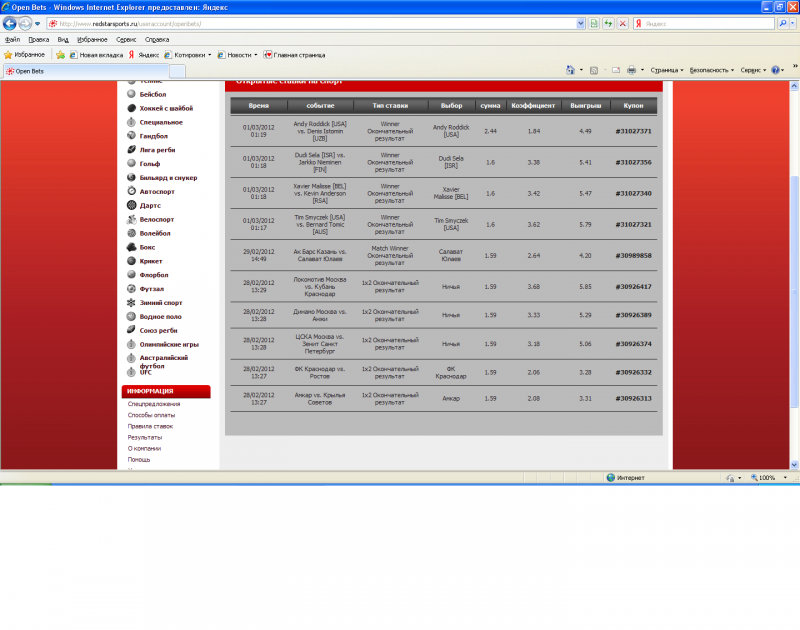This screenshot has width=800, height=630.
Task: Select the Хоккей с шайбой sport icon
Action: [131, 108]
